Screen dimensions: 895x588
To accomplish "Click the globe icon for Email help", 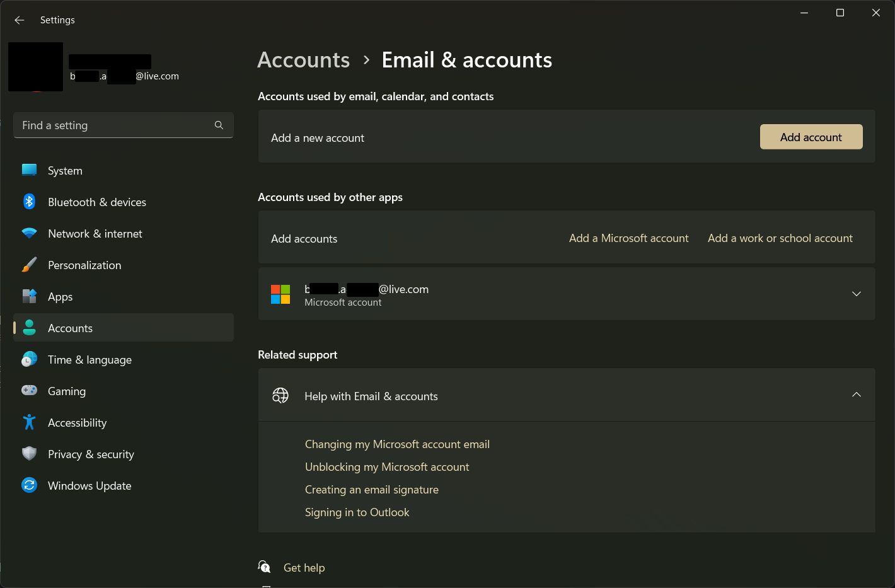I will coord(280,395).
